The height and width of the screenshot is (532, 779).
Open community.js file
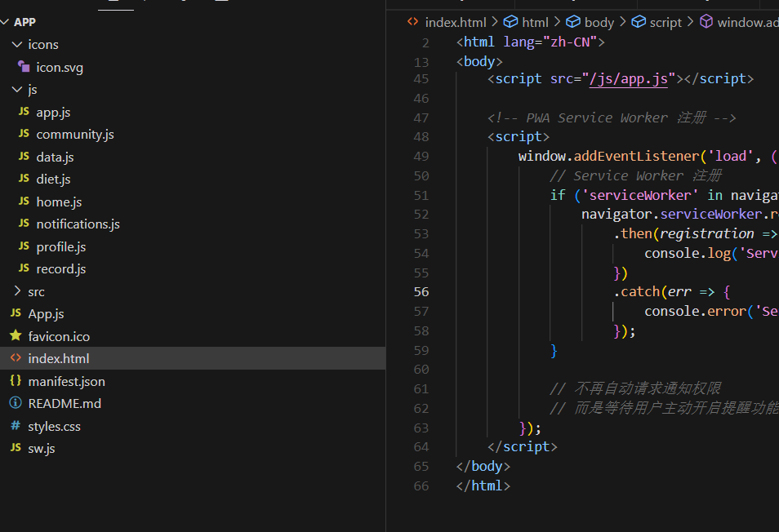click(x=74, y=134)
